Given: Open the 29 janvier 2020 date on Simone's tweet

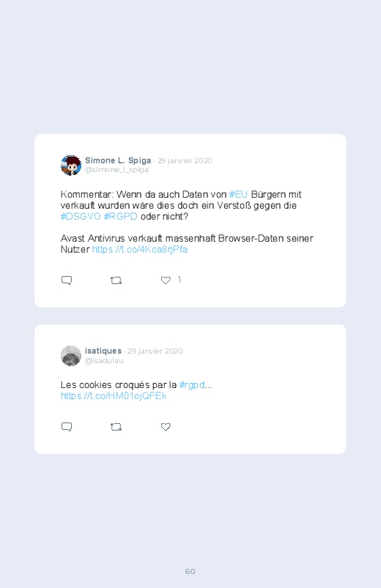Looking at the screenshot, I should pos(185,160).
